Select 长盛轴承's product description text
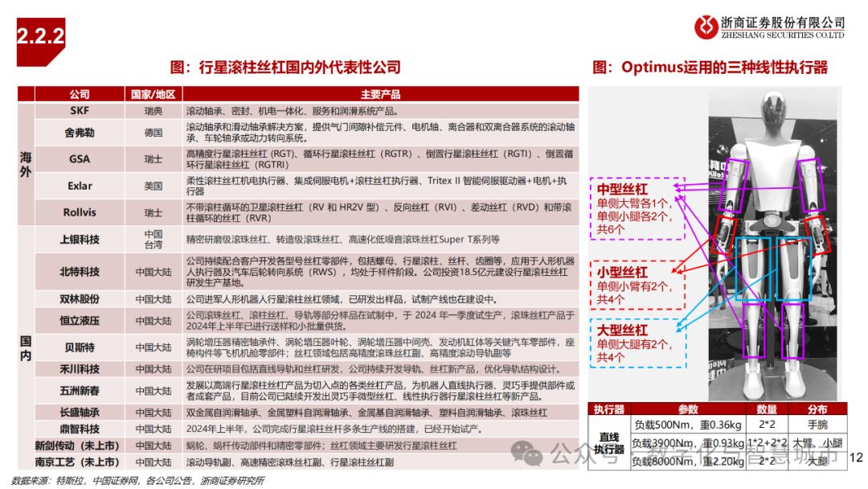 (366, 413)
